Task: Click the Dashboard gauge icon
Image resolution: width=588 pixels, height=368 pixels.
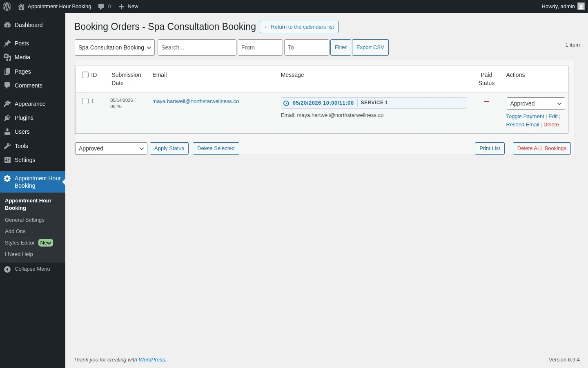Action: [7, 25]
